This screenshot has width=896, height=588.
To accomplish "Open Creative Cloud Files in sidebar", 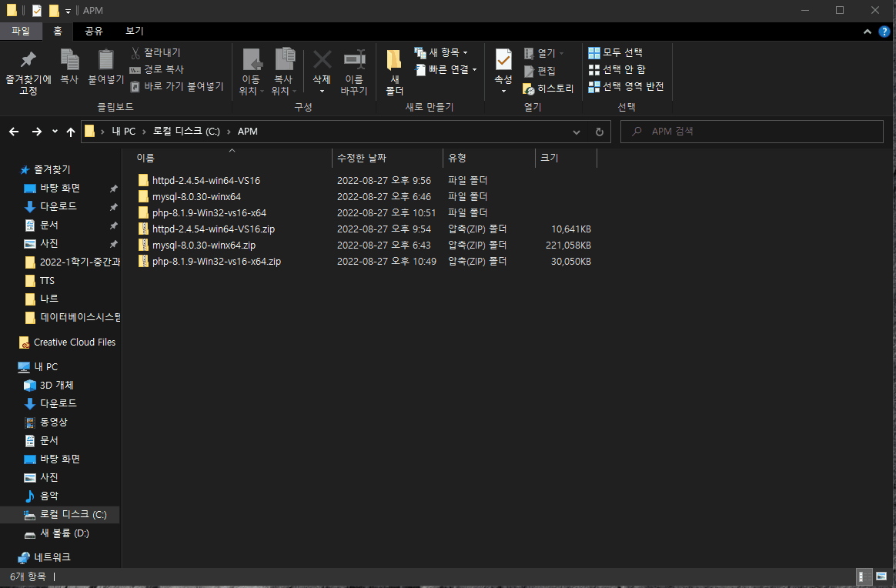I will [x=75, y=342].
